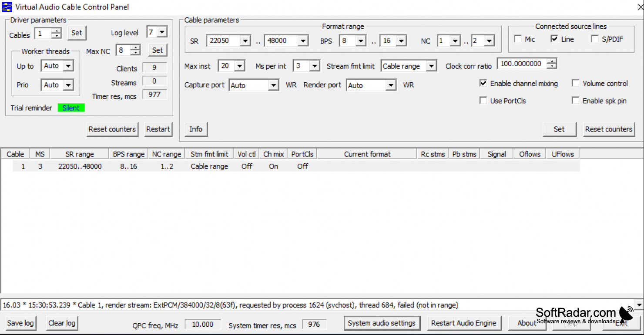Expand the maximum SR 48000 dropdown

click(x=303, y=41)
